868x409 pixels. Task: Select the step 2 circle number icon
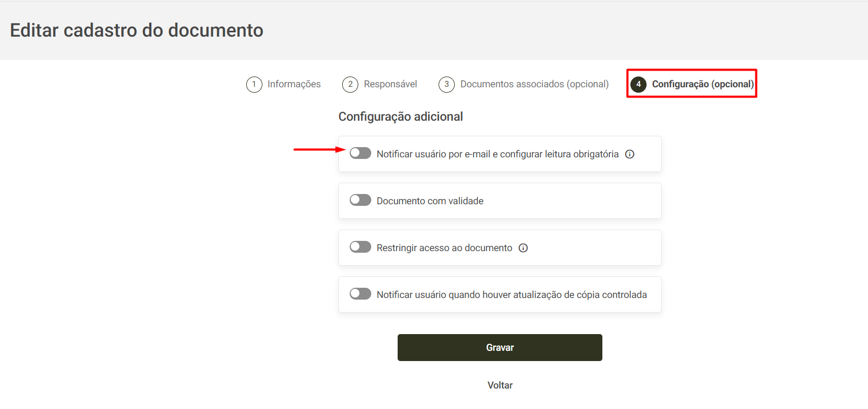point(350,85)
